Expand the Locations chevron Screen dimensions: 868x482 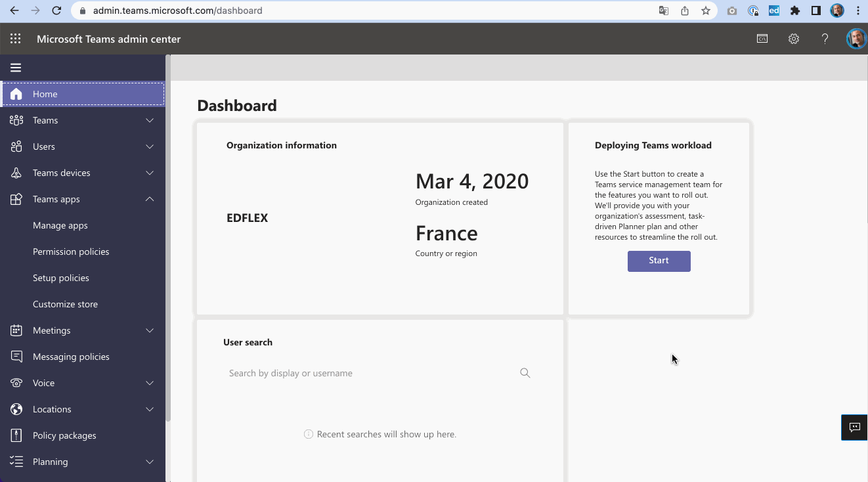(x=150, y=409)
